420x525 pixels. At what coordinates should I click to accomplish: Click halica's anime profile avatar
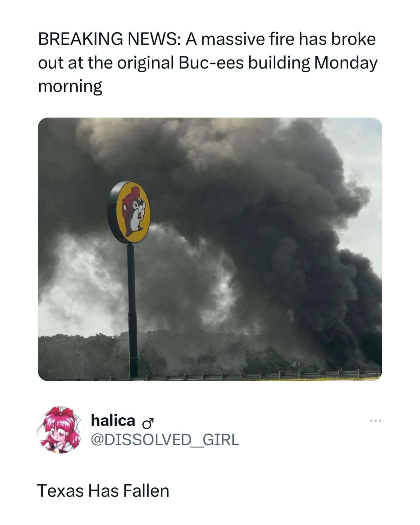(x=60, y=430)
